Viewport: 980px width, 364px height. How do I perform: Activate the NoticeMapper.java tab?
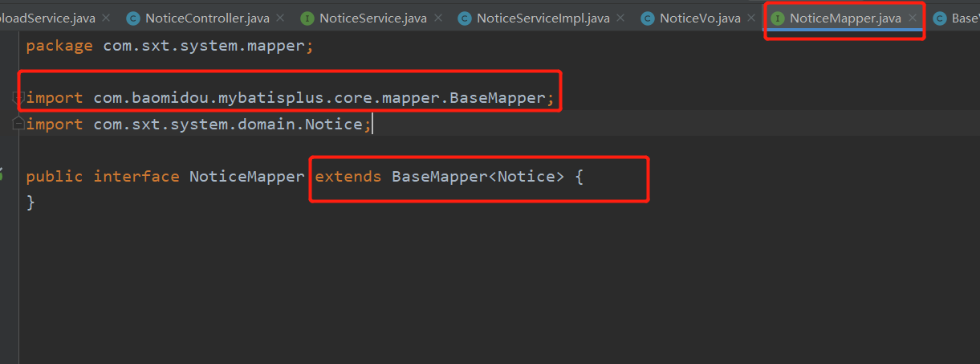click(x=845, y=18)
